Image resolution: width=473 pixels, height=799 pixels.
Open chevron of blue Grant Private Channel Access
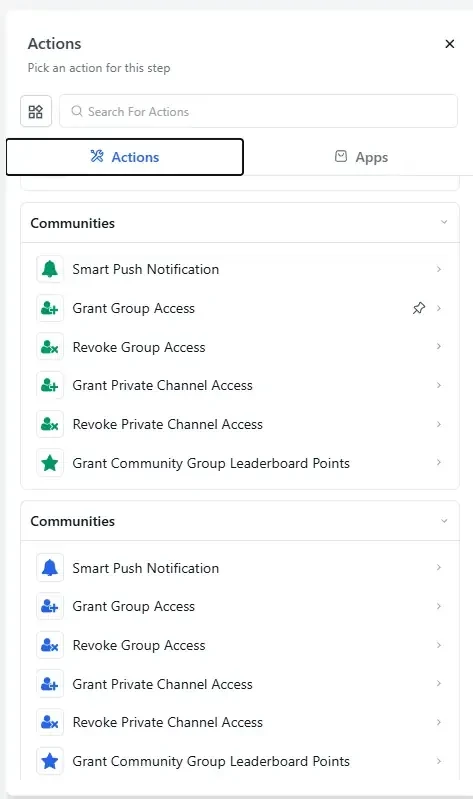point(439,683)
